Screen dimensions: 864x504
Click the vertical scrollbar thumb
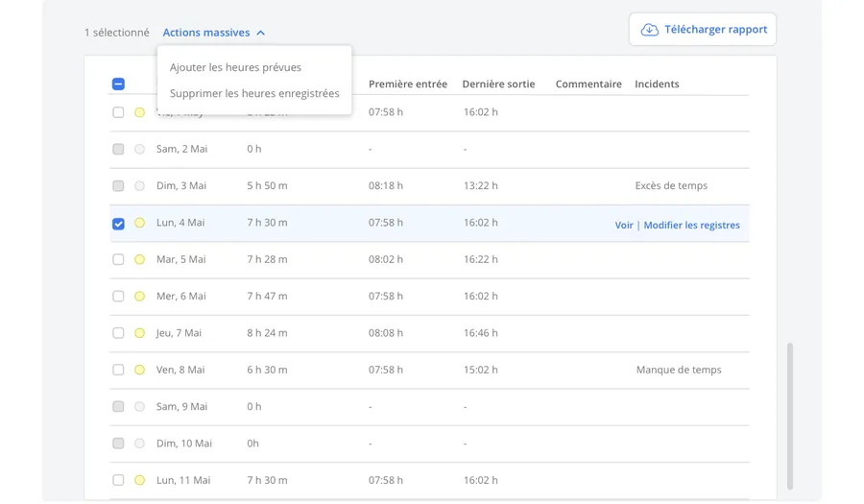pyautogui.click(x=790, y=415)
